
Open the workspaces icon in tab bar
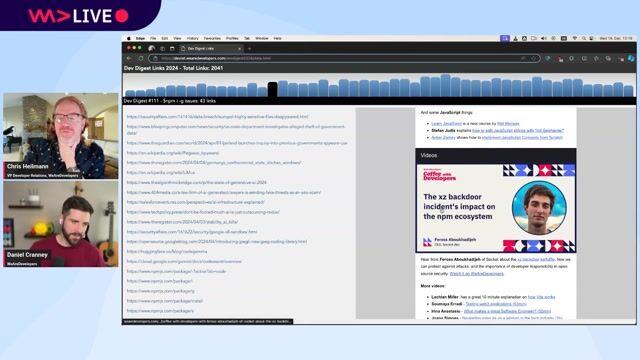point(162,49)
